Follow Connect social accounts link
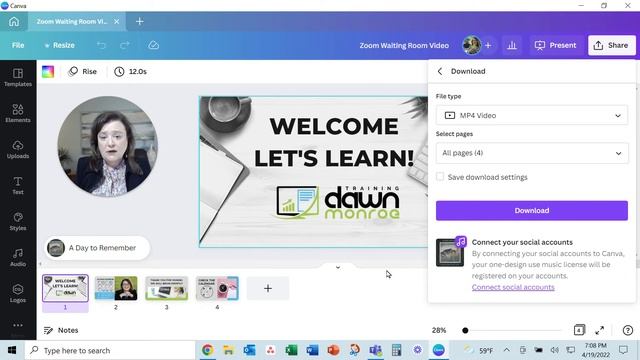Image resolution: width=640 pixels, height=360 pixels. point(513,287)
